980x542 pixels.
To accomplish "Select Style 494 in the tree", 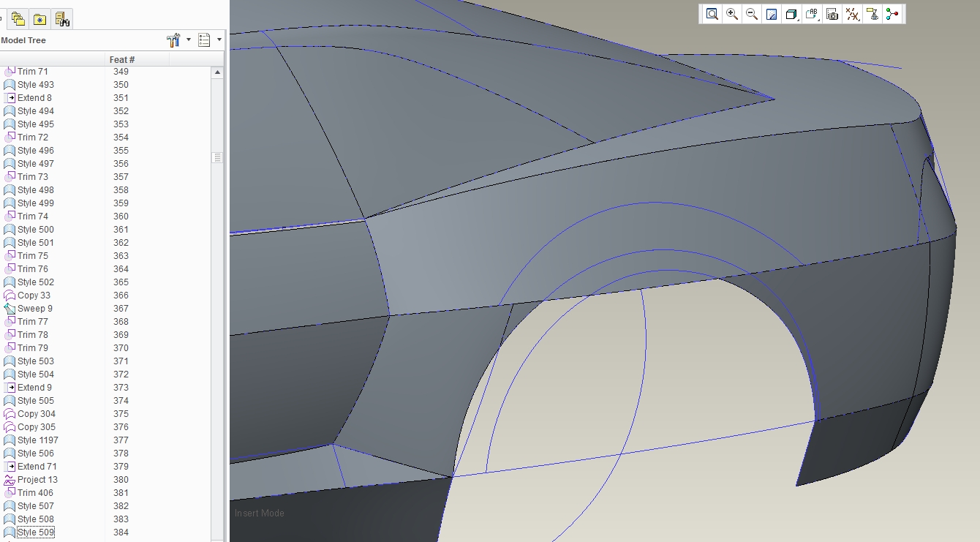I will 36,111.
